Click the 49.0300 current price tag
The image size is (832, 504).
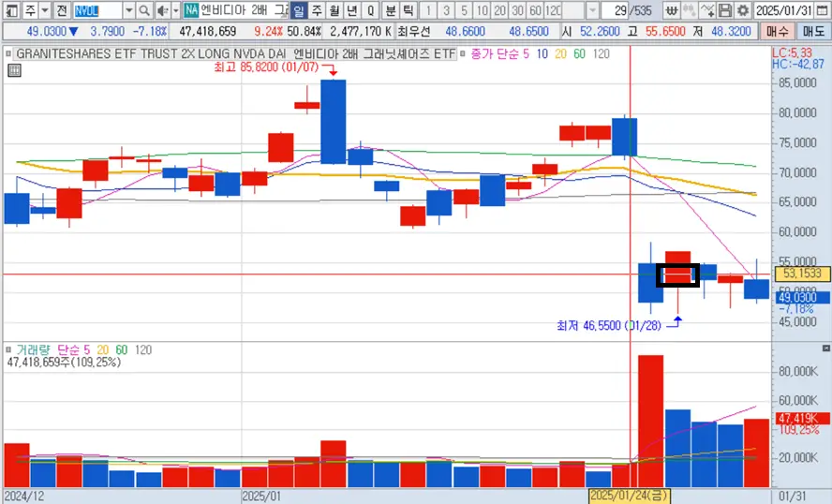pos(802,297)
